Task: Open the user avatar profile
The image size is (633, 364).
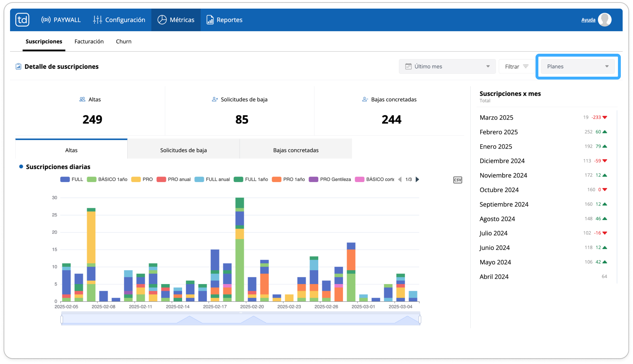Action: pyautogui.click(x=605, y=20)
